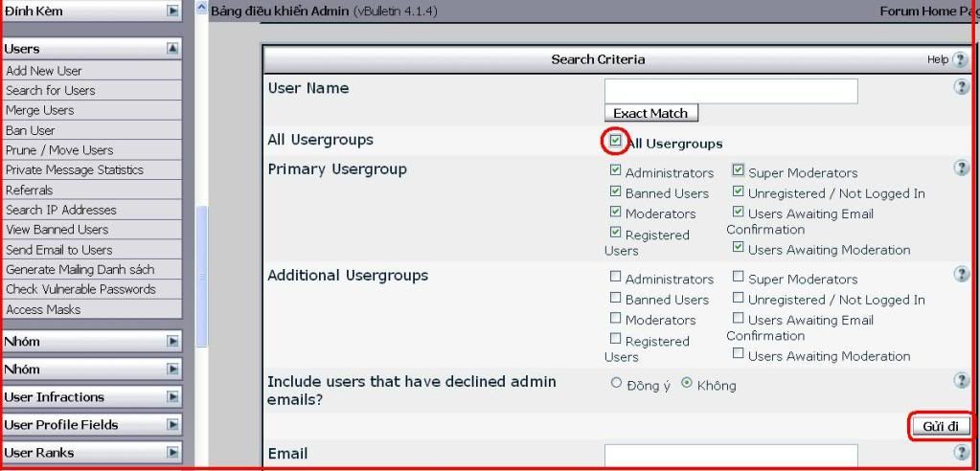Click help icon for Primary Usergroup row
The width and height of the screenshot is (980, 471).
click(x=961, y=168)
